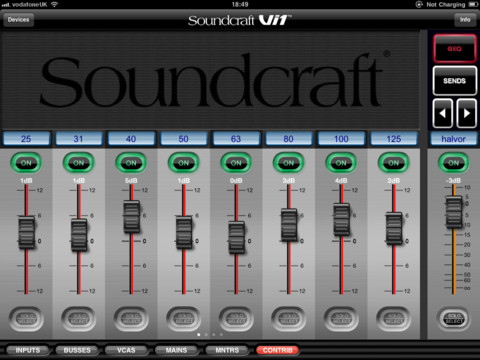
Task: Select Solo button on halvor channel
Action: [x=453, y=318]
